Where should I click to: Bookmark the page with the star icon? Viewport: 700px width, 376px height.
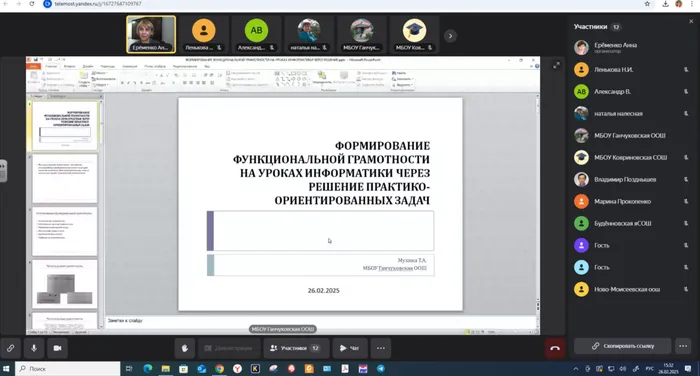tap(647, 4)
